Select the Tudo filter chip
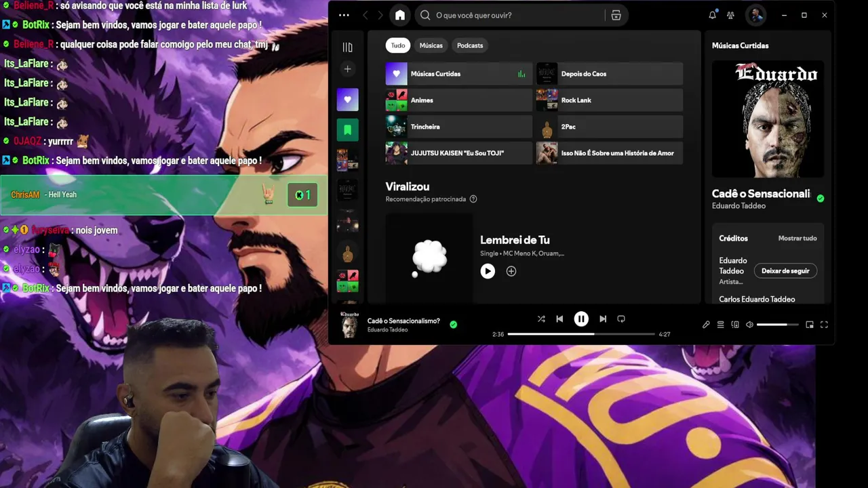This screenshot has width=868, height=488. tap(398, 45)
